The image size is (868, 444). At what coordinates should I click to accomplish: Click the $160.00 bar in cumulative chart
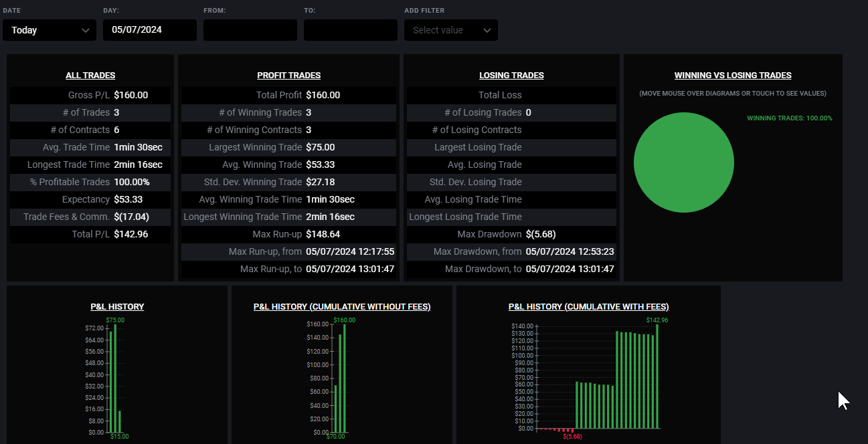[x=345, y=378]
